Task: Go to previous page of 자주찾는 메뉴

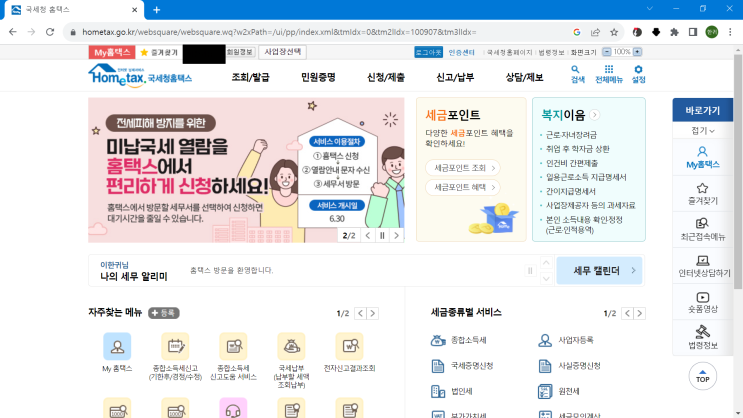Action: [x=361, y=313]
